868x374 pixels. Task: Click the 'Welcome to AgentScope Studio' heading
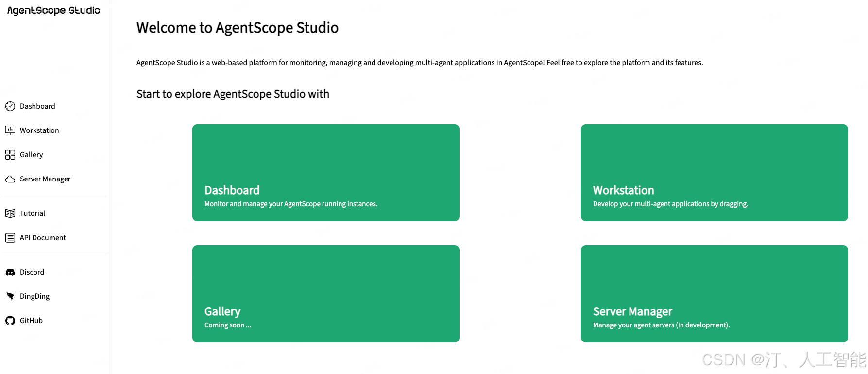coord(238,28)
